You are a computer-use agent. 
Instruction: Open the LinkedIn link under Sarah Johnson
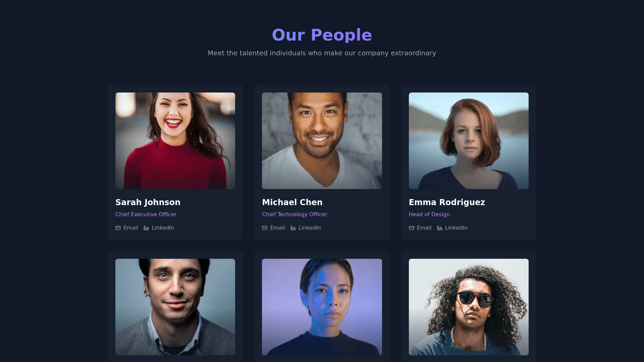tap(159, 228)
